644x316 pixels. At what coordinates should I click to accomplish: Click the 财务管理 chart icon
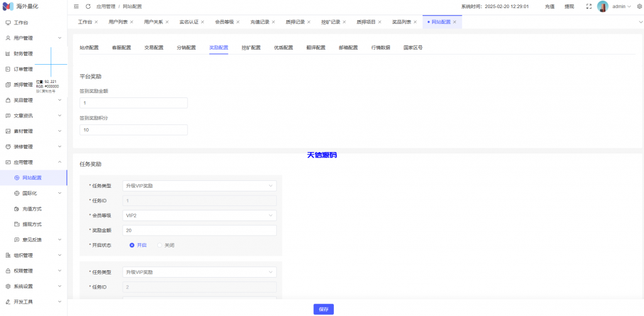coord(8,54)
